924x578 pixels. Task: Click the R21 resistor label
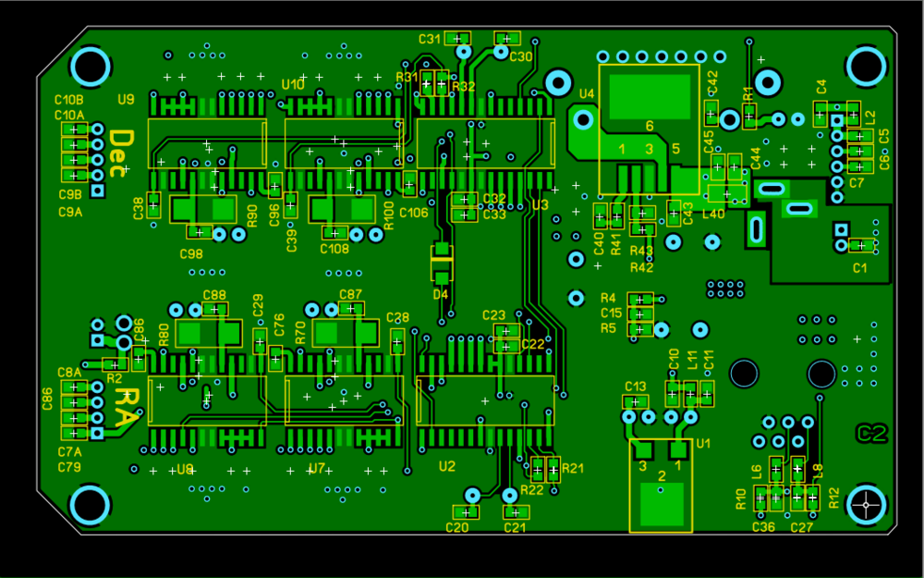[x=572, y=468]
